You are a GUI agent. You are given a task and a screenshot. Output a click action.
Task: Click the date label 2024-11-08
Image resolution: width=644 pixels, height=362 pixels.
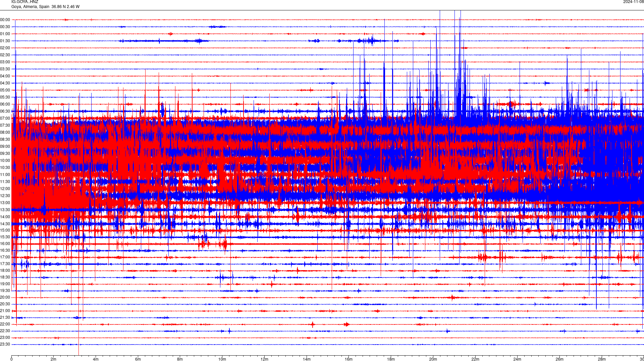633,2
